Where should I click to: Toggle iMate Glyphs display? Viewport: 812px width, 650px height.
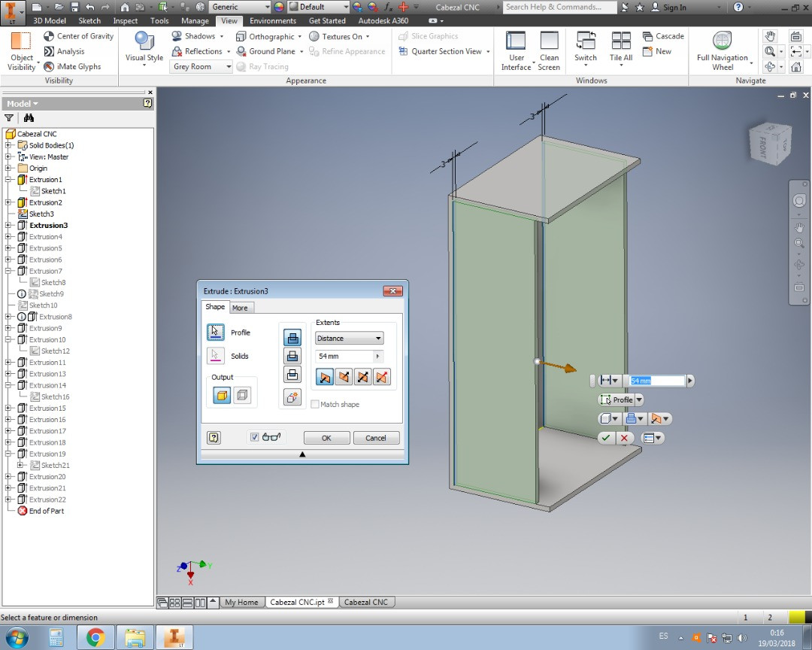[72, 66]
